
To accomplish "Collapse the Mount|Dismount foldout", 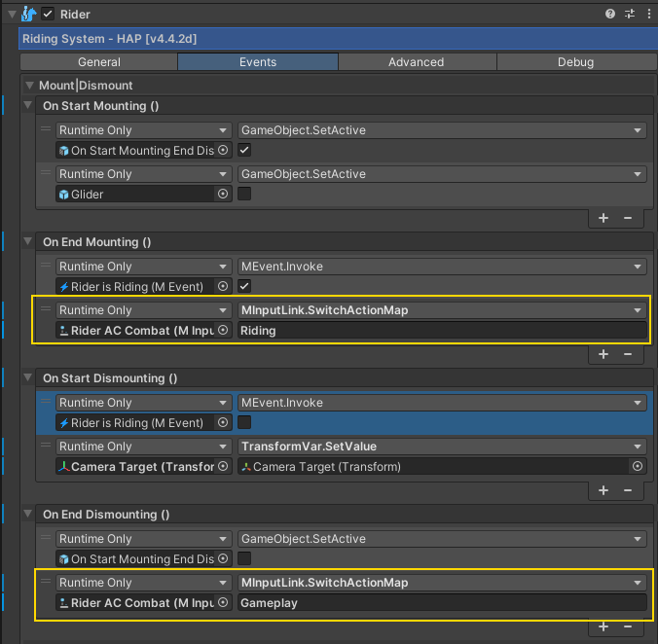I will click(x=30, y=86).
